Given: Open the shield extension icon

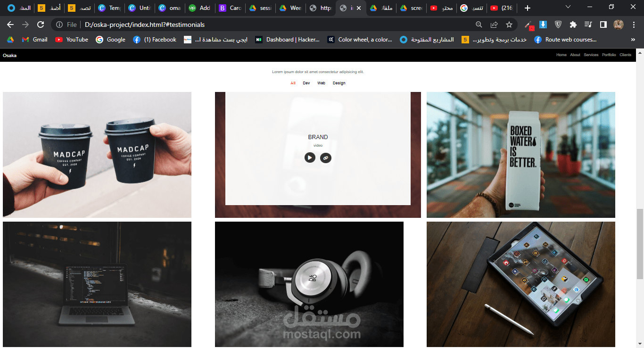Looking at the screenshot, I should (558, 25).
